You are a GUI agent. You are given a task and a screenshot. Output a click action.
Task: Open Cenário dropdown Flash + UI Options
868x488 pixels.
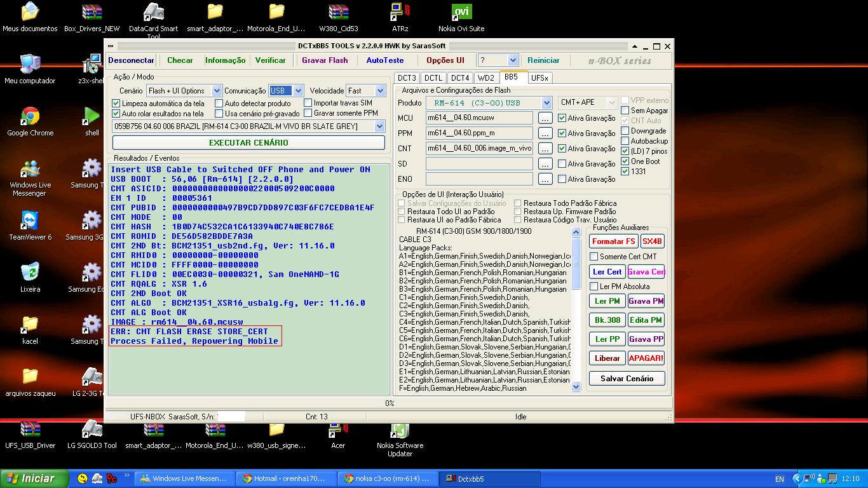point(184,91)
